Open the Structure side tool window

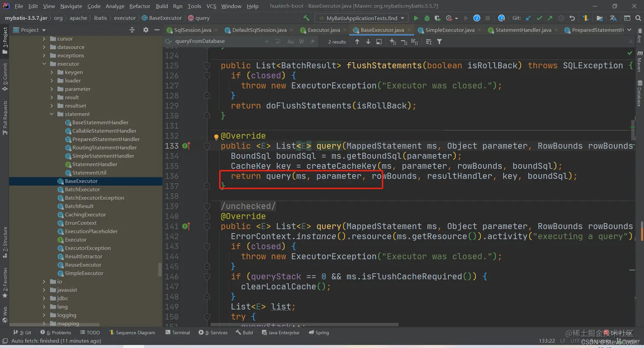(5, 242)
